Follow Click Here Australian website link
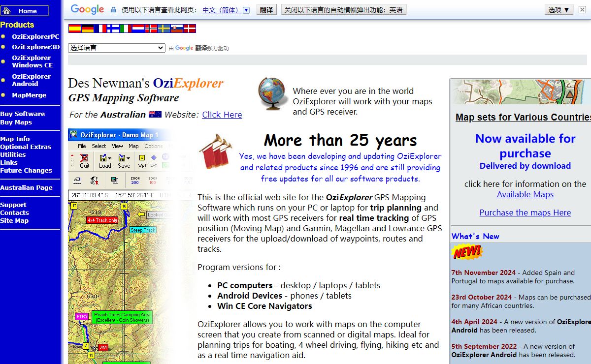The image size is (591, 364). coord(222,115)
